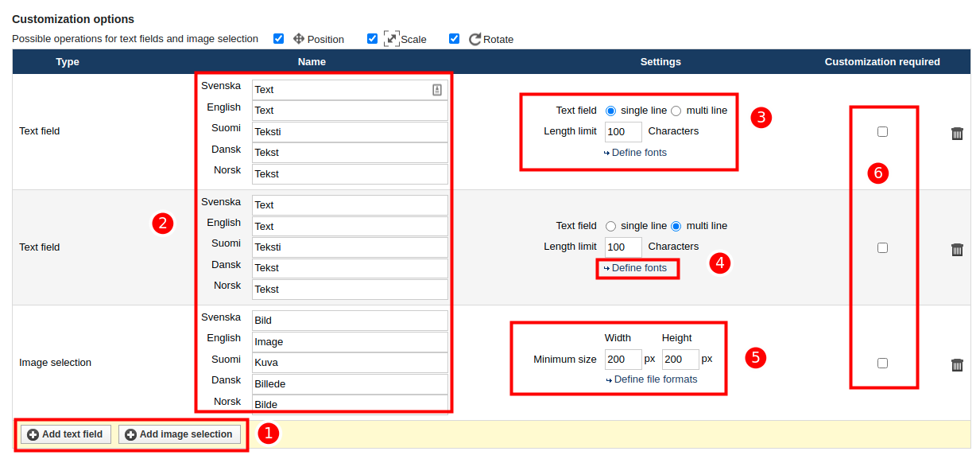Image resolution: width=980 pixels, height=459 pixels.
Task: Select multi line for second Text field
Action: coord(676,226)
